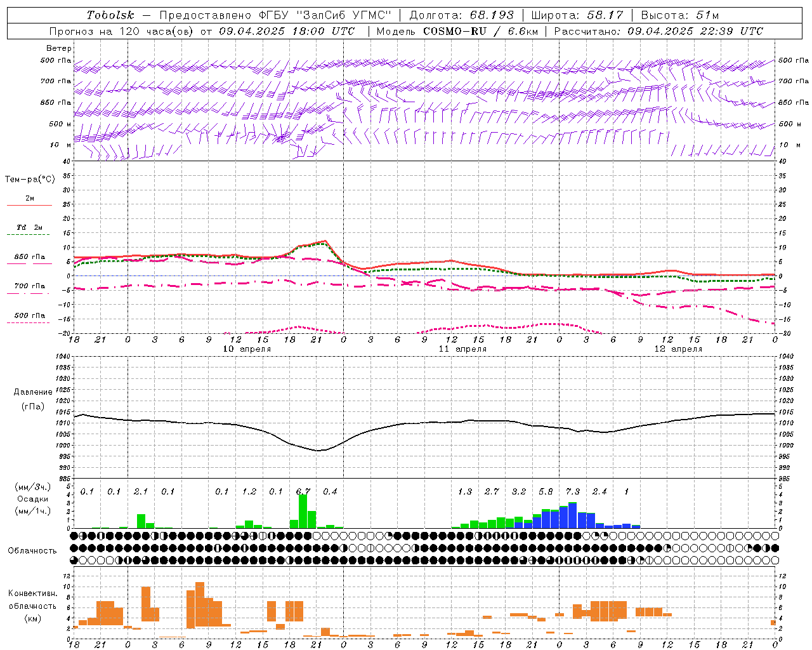Click the "Широта: 58.17" header value
The image size is (812, 650).
(577, 15)
